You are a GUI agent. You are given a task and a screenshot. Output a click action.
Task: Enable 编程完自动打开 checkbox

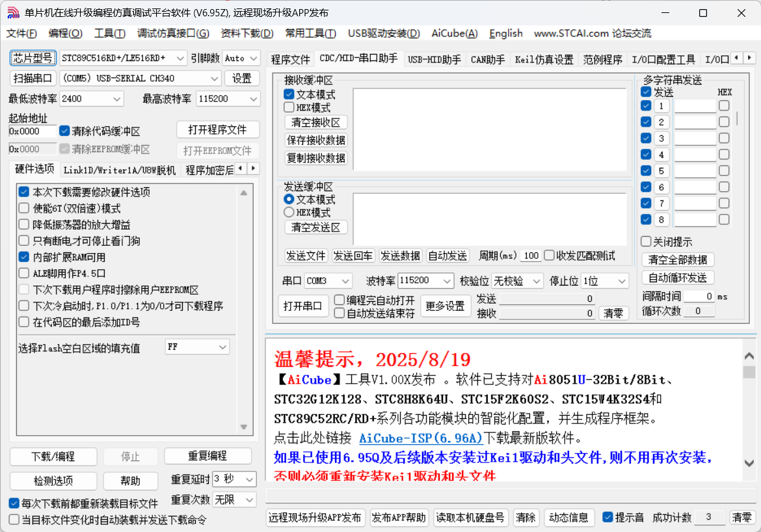pyautogui.click(x=340, y=300)
